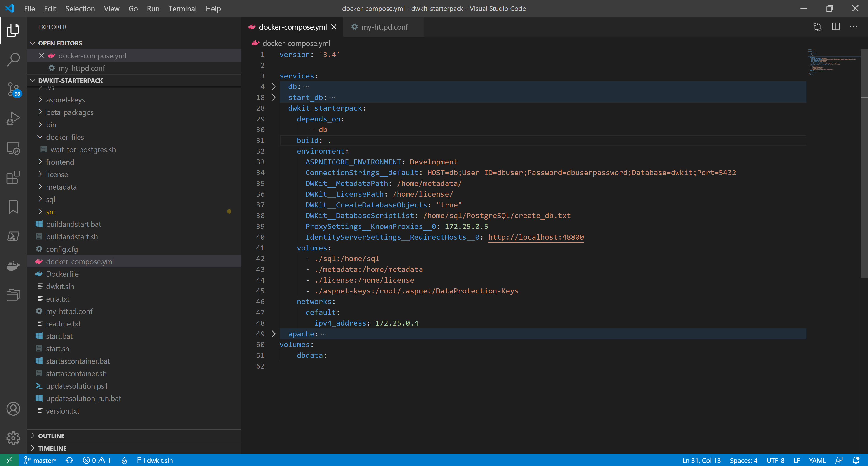Open the Terminal menu

182,8
